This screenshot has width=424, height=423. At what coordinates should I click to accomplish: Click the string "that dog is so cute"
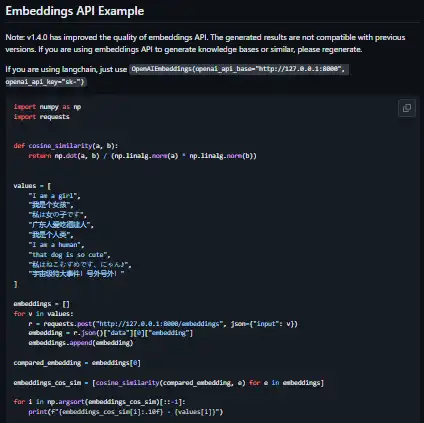pyautogui.click(x=69, y=255)
